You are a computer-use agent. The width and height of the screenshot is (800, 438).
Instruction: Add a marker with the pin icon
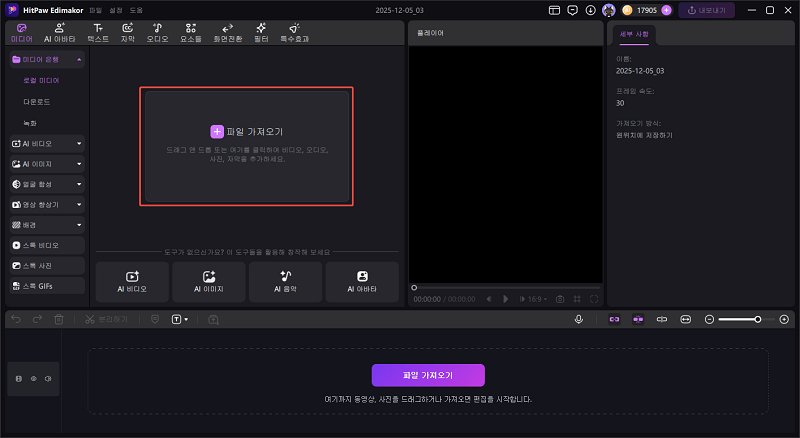(155, 320)
